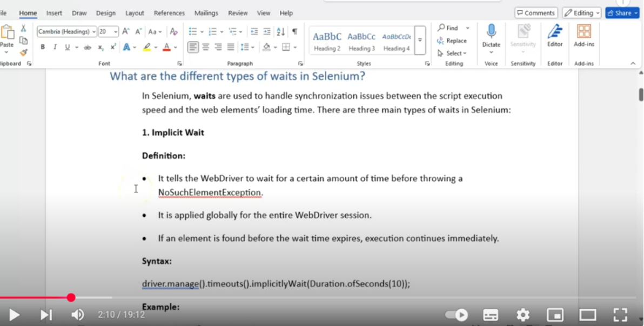The height and width of the screenshot is (326, 644).
Task: Click the blue Share button
Action: (622, 13)
